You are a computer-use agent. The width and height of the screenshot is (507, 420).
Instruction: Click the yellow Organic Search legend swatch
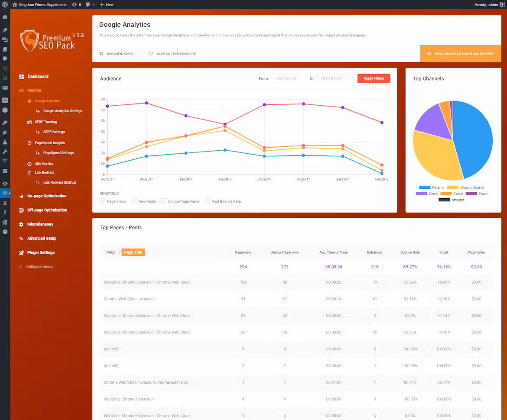click(x=453, y=187)
